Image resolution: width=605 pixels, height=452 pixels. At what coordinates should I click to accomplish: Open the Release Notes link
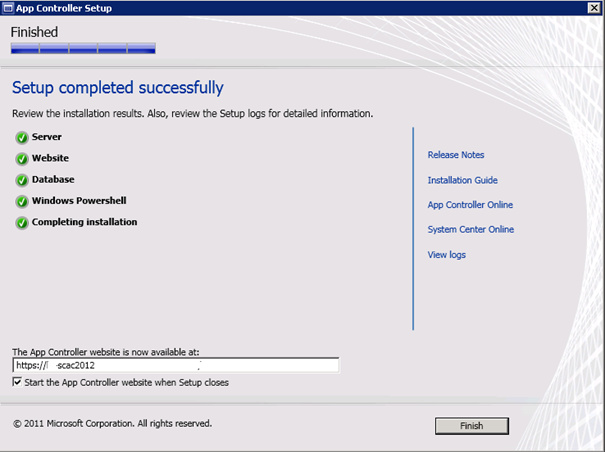coord(456,155)
